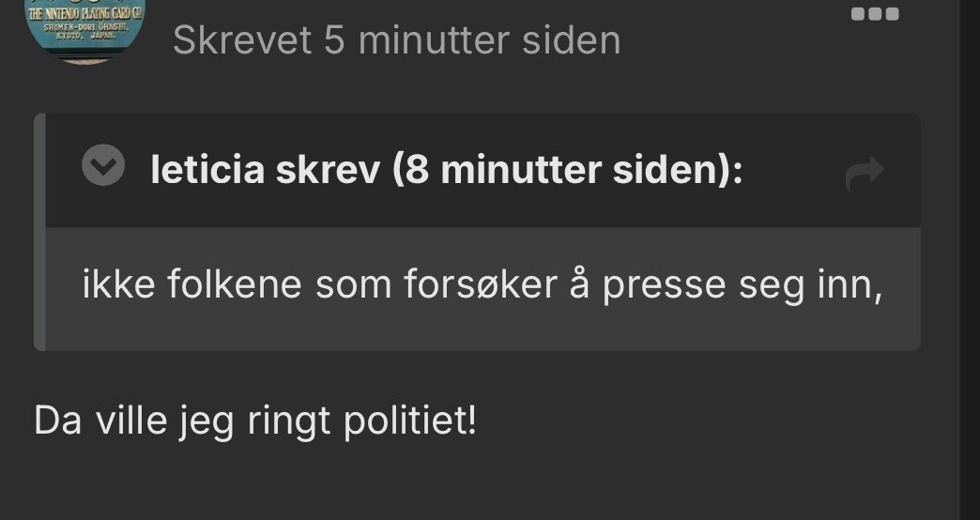Viewport: 980px width, 520px height.
Task: Click the right-edge scrollbar strip
Action: pyautogui.click(x=970, y=260)
